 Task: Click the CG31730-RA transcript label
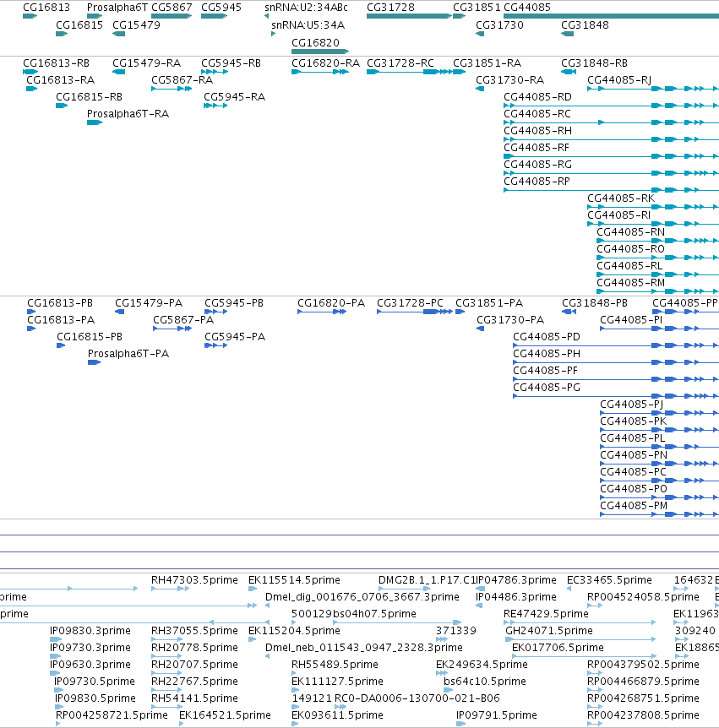point(510,80)
